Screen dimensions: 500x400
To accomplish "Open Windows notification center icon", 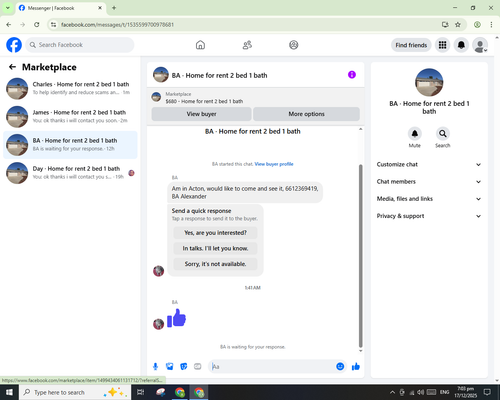I will (487, 392).
